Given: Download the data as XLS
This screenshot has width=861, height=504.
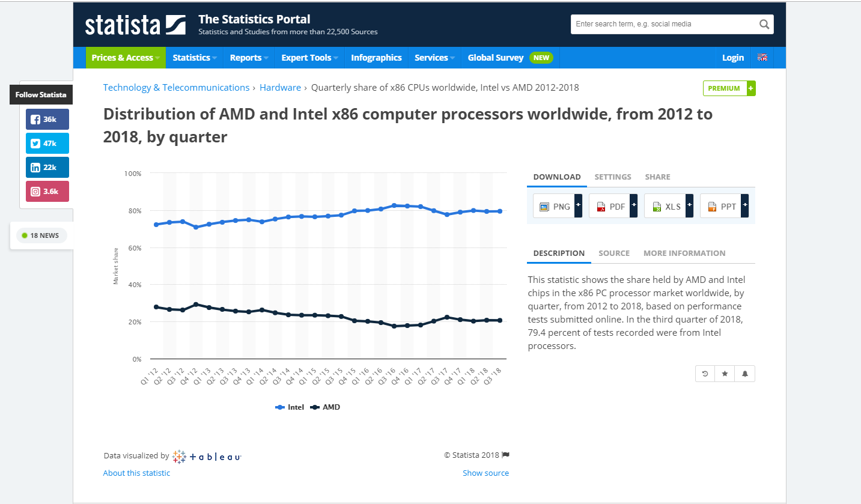Looking at the screenshot, I should pyautogui.click(x=665, y=206).
